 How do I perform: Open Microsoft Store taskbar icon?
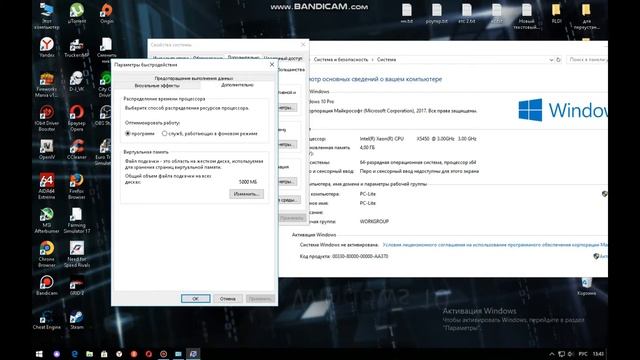pos(104,354)
